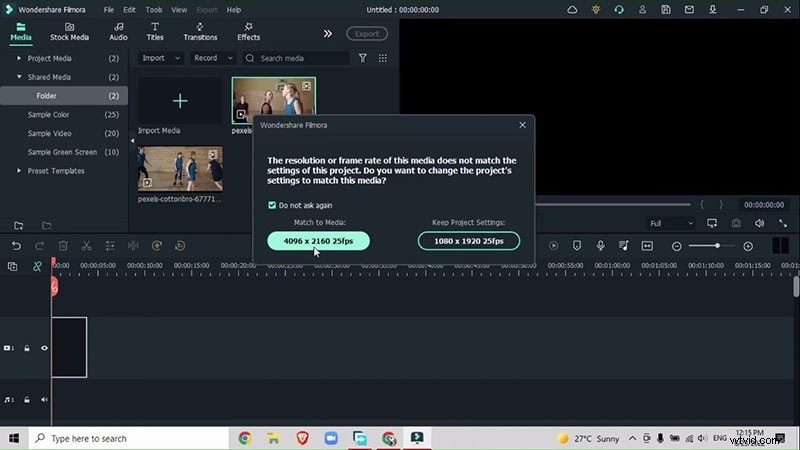Click the 1080 x 1920 25fps button

[469, 241]
